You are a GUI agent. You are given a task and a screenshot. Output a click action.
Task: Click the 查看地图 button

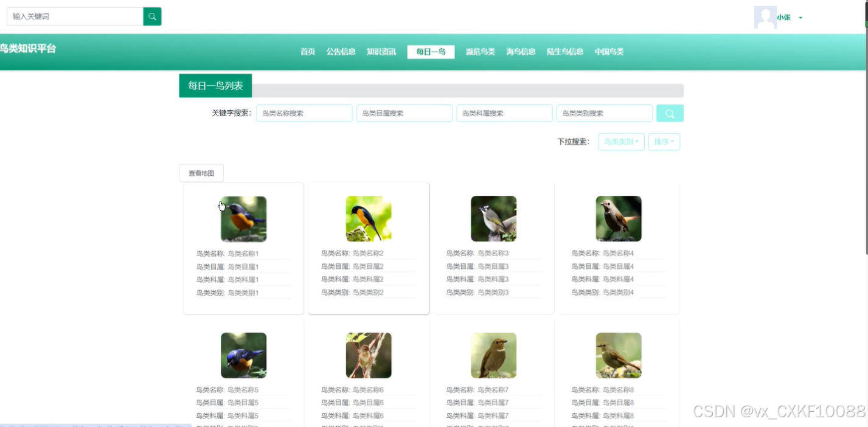[x=201, y=173]
